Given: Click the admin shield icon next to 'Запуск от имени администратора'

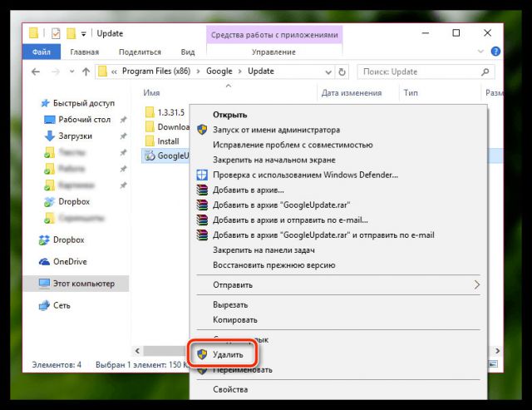Looking at the screenshot, I should pyautogui.click(x=202, y=130).
